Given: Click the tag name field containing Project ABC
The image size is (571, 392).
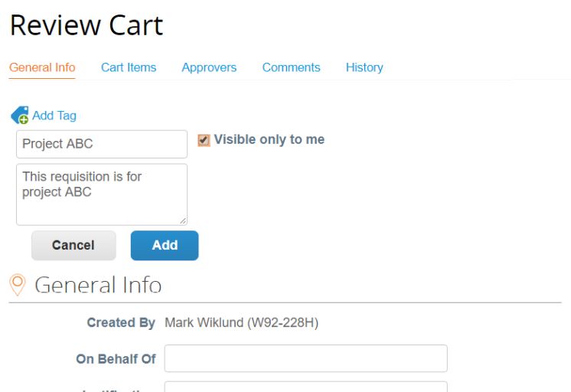Looking at the screenshot, I should pyautogui.click(x=102, y=144).
